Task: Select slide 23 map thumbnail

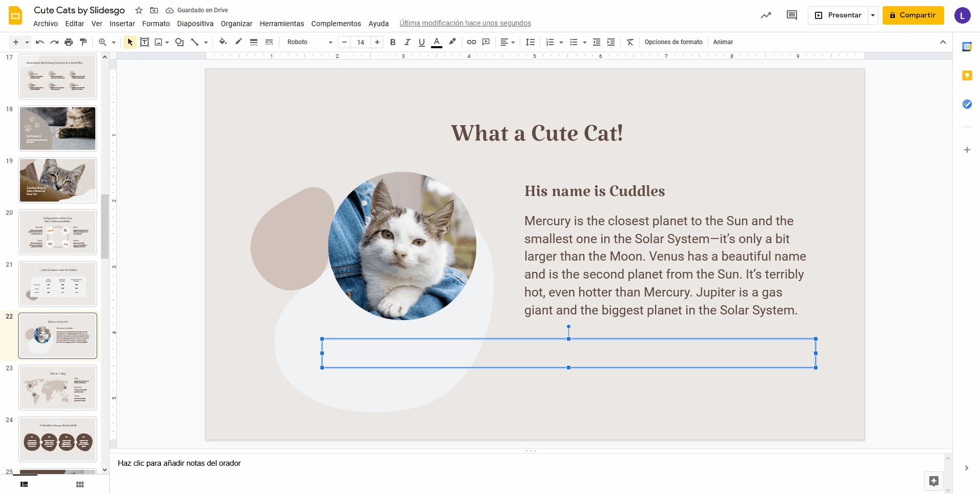Action: click(58, 387)
